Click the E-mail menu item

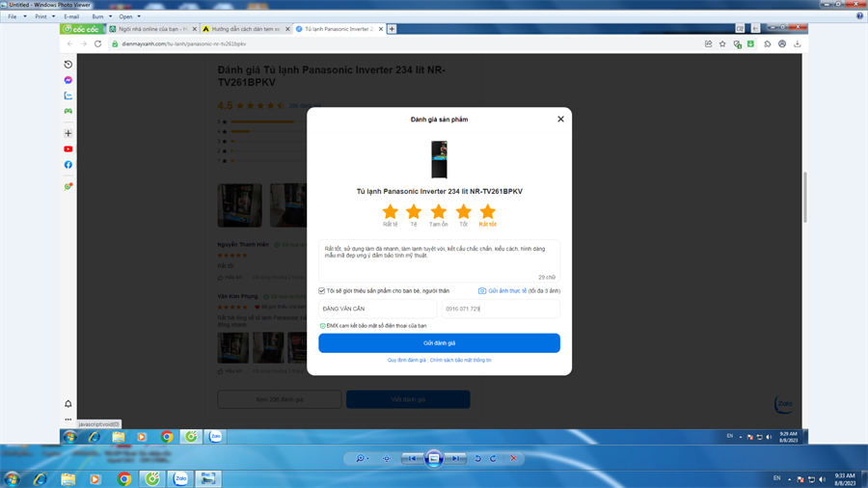coord(71,16)
